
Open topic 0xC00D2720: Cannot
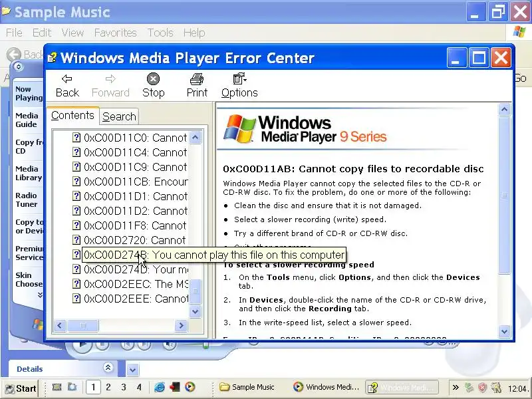[134, 240]
